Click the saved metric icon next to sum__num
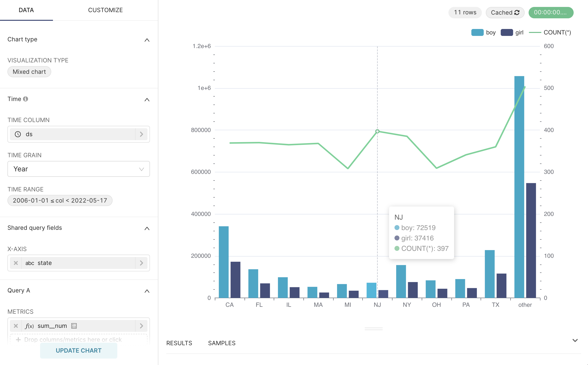 tap(74, 326)
